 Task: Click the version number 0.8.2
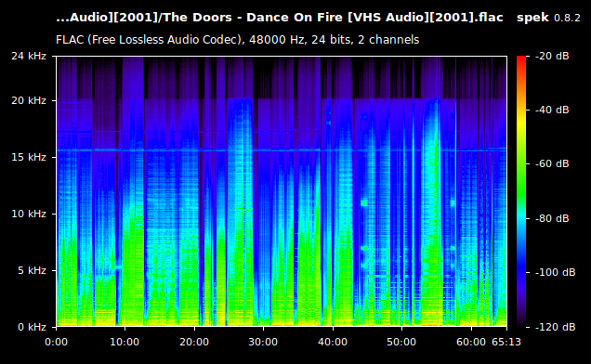[567, 18]
